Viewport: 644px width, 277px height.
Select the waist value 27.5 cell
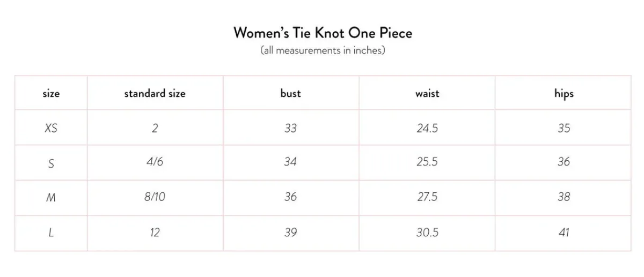point(427,198)
